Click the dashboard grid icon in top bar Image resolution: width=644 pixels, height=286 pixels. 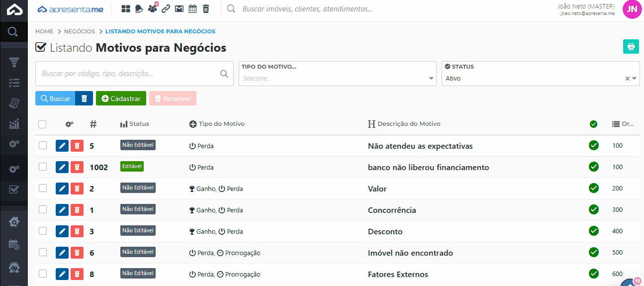(126, 9)
